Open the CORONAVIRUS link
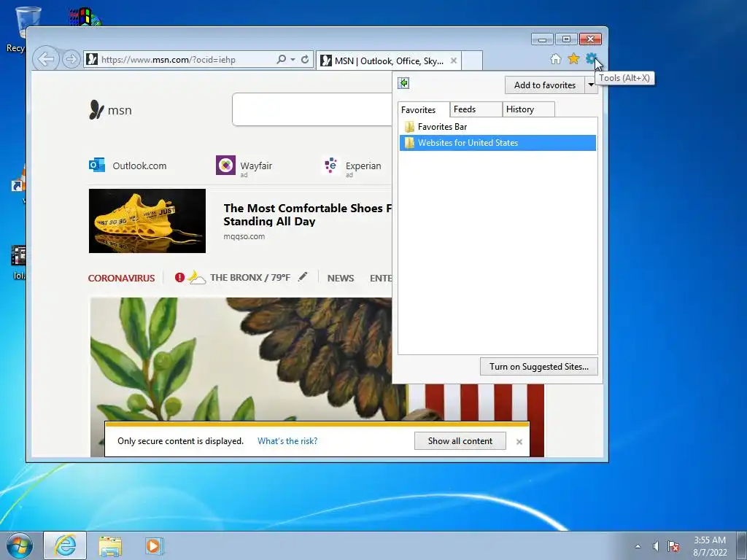The width and height of the screenshot is (747, 560). tap(122, 278)
